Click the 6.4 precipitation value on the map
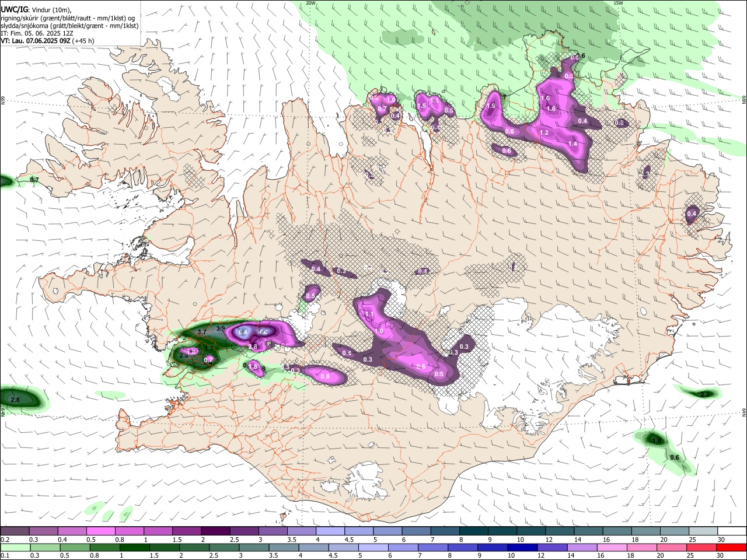 243,332
